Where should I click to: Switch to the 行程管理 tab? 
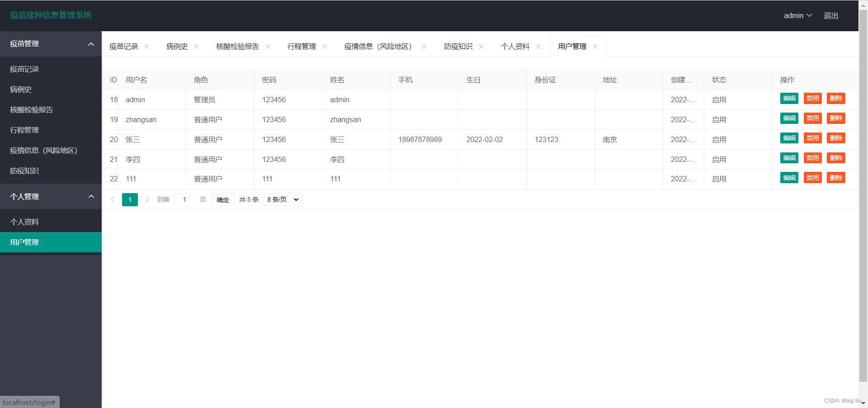coord(302,47)
